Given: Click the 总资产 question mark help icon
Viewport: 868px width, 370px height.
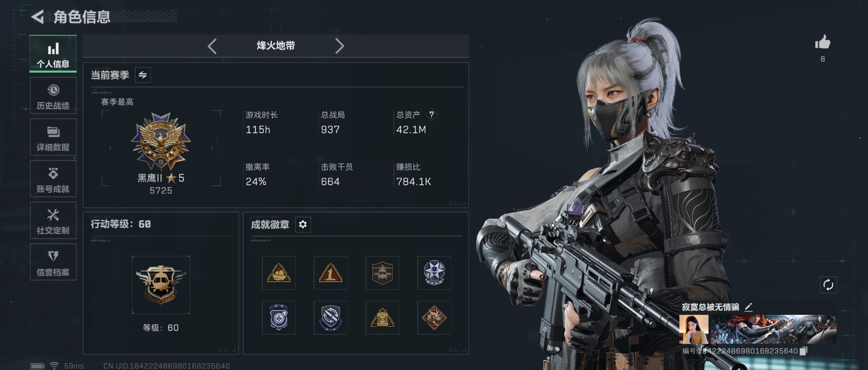Looking at the screenshot, I should [432, 115].
